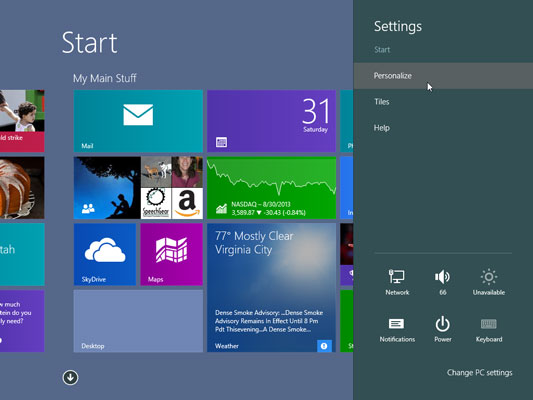Open the teal tile ending in 'tah'
533x400 pixels.
pos(22,254)
